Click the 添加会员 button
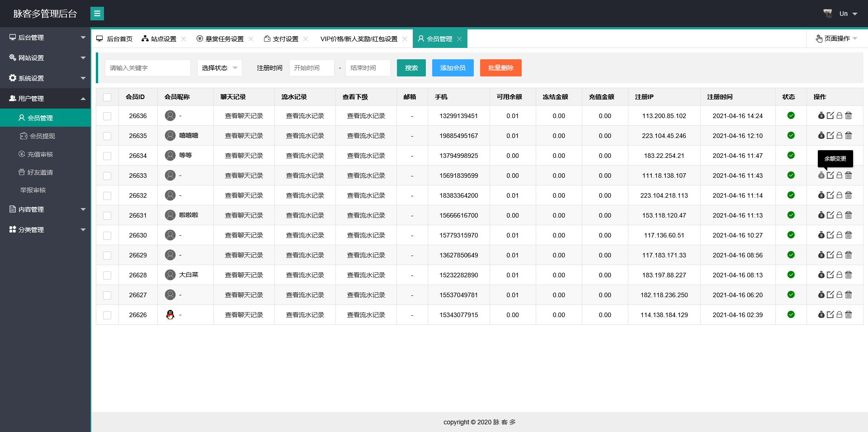The width and height of the screenshot is (868, 432). pyautogui.click(x=453, y=68)
